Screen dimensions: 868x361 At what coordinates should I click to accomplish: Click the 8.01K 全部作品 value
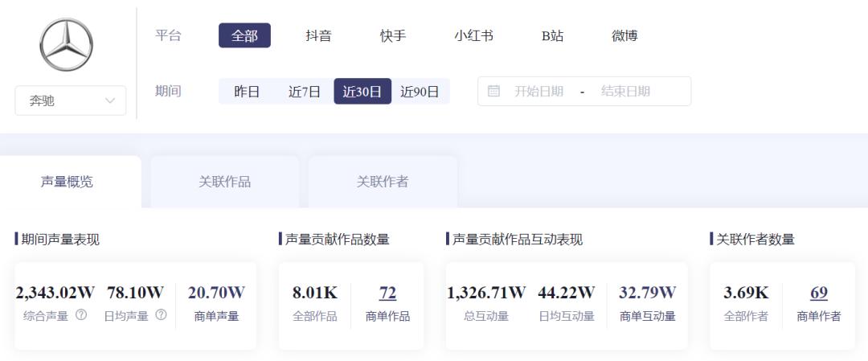315,293
